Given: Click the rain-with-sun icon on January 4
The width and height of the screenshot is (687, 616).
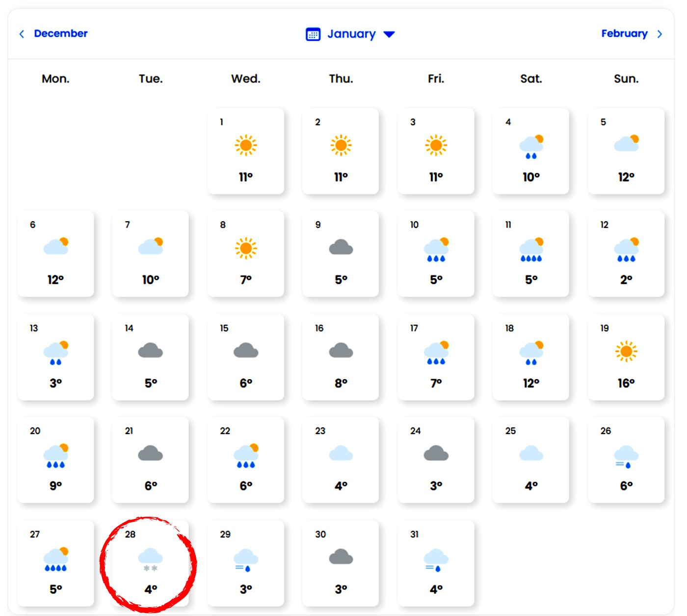Looking at the screenshot, I should 531,147.
